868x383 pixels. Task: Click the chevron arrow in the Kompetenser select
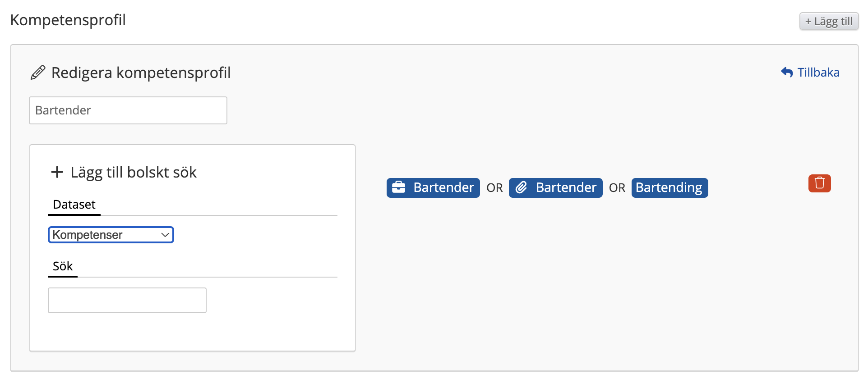point(165,235)
